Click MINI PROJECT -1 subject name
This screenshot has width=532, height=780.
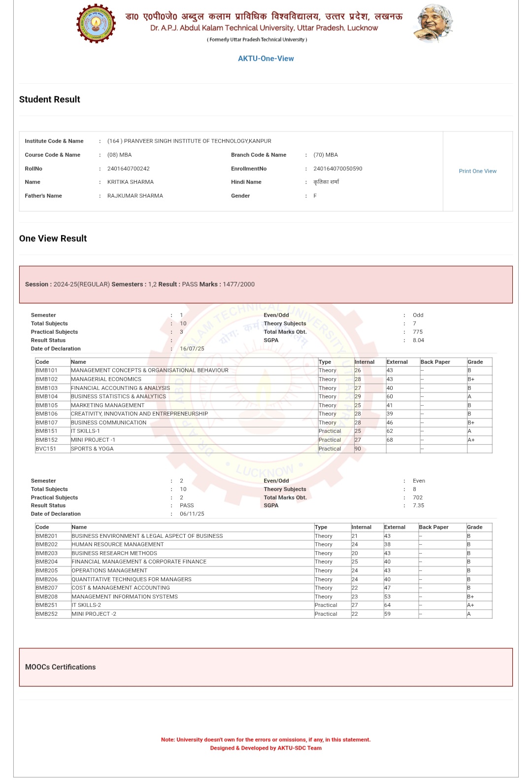[x=93, y=440]
